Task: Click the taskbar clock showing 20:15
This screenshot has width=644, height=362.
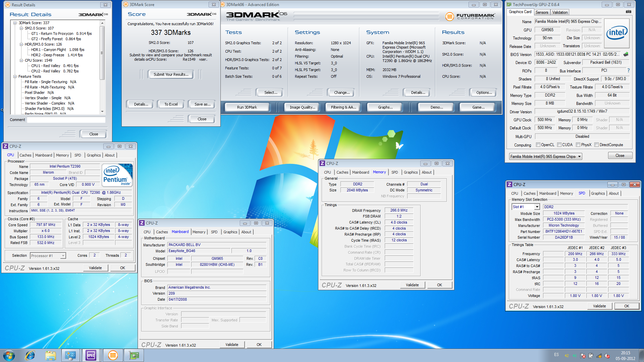Action: click(x=625, y=353)
